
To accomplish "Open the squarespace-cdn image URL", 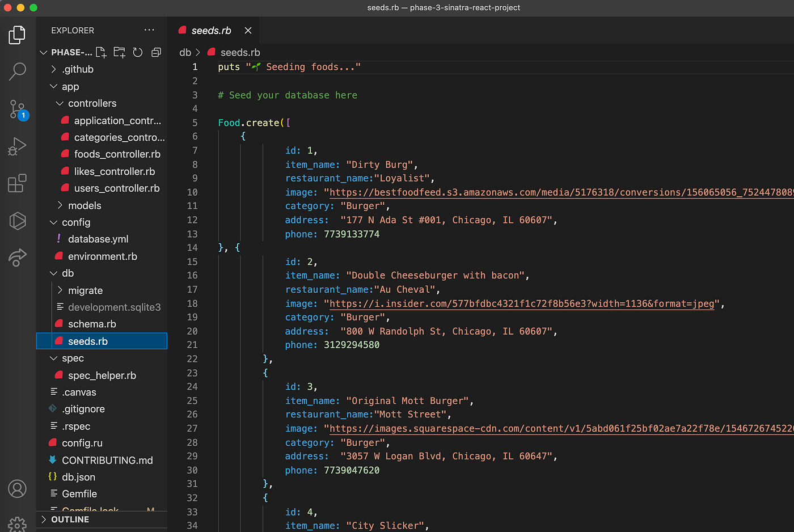I will 561,429.
